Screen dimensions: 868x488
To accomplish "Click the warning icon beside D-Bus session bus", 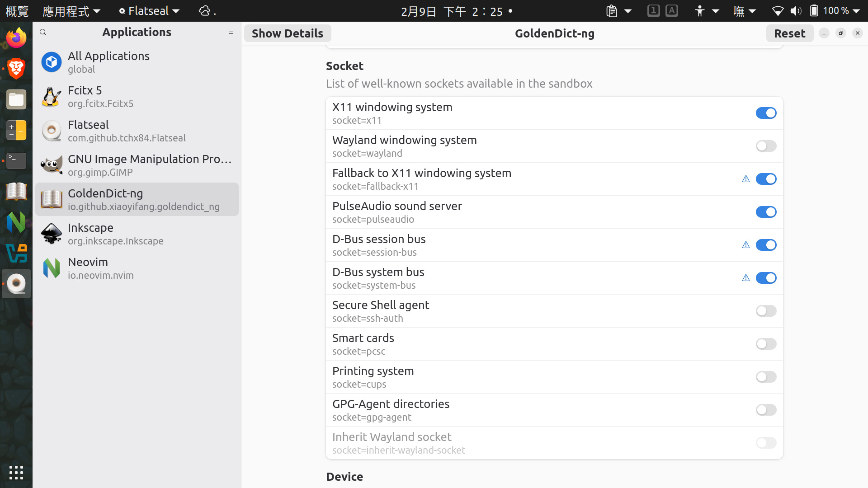I will click(746, 245).
